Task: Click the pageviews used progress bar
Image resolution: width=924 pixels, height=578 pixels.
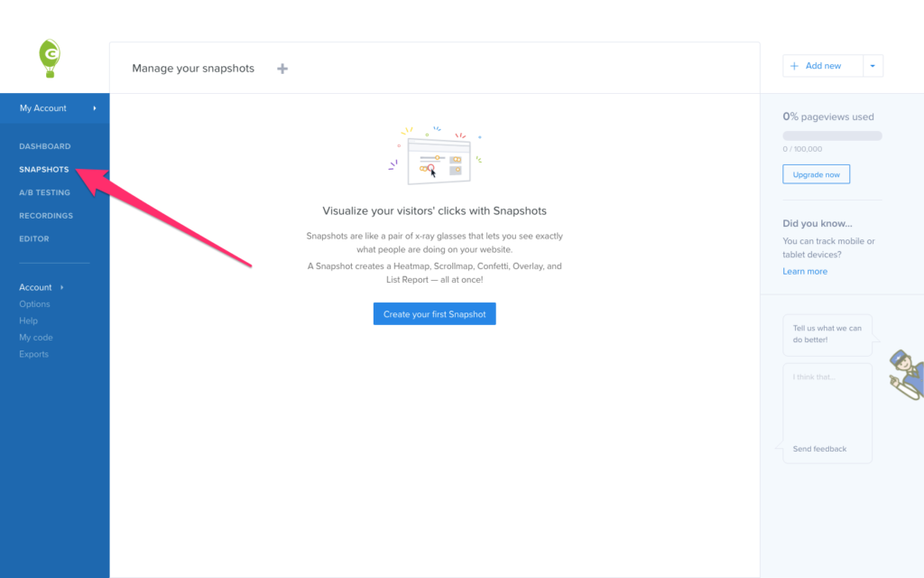Action: (832, 135)
